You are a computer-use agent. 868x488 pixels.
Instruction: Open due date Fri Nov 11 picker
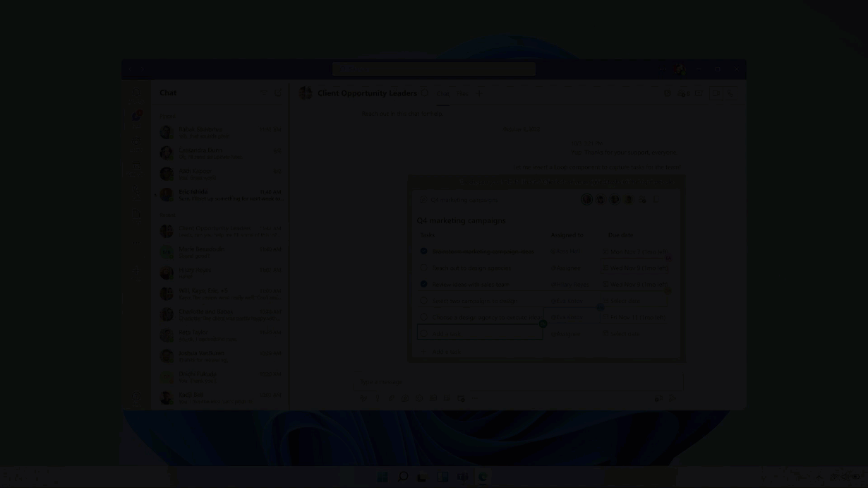(634, 317)
